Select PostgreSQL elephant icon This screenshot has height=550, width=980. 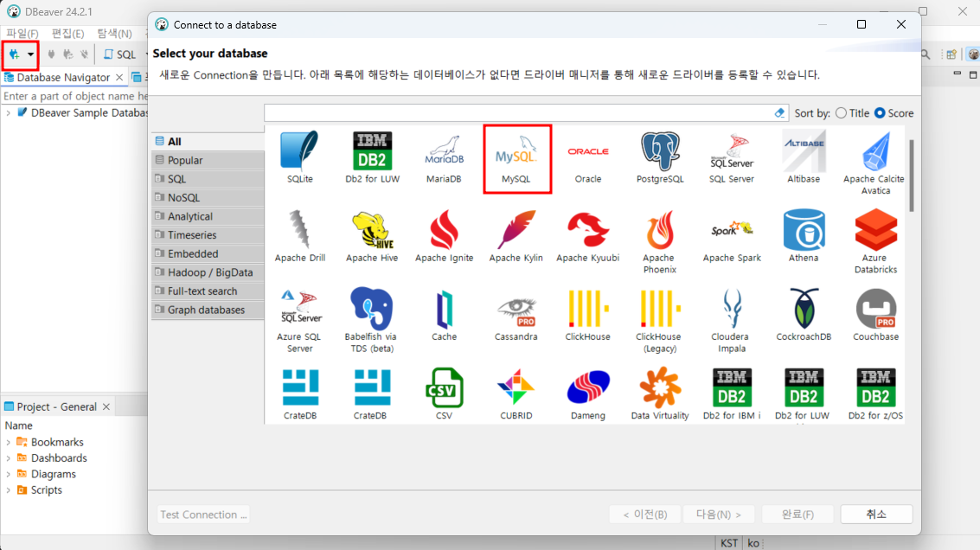(x=660, y=157)
